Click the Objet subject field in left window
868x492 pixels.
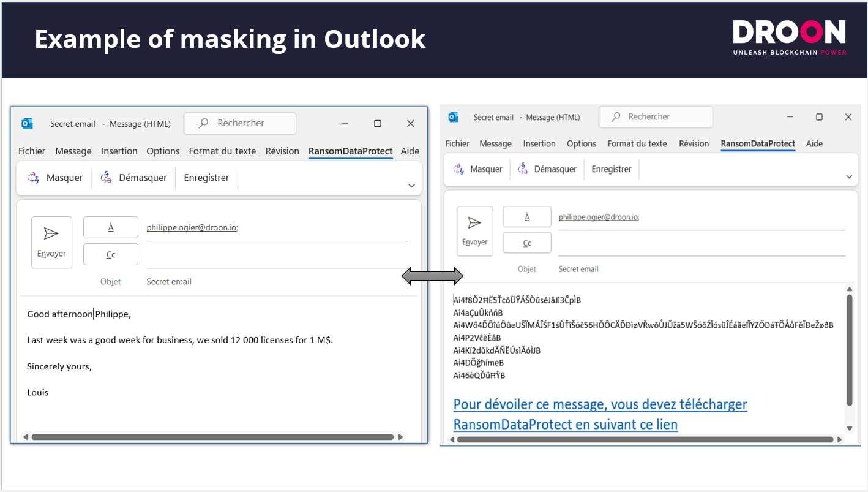click(x=277, y=282)
